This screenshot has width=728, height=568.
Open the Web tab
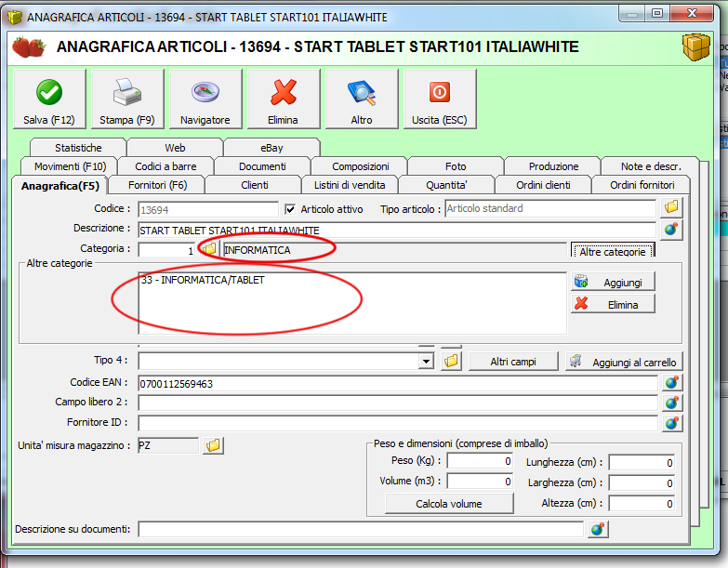[175, 148]
